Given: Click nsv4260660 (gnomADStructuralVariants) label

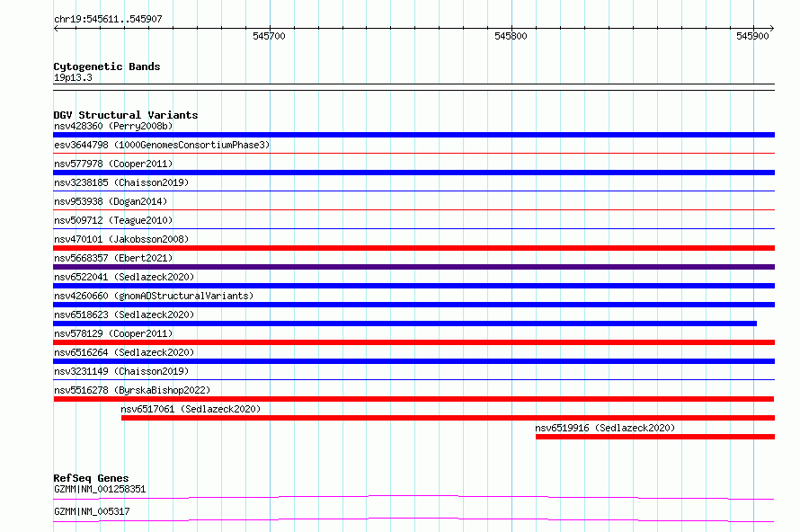Looking at the screenshot, I should (154, 296).
